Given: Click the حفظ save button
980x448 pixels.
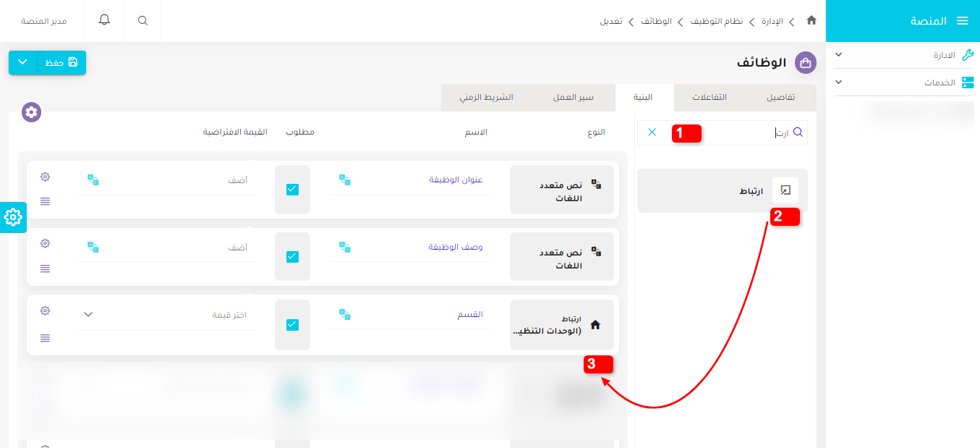Looking at the screenshot, I should pyautogui.click(x=59, y=63).
